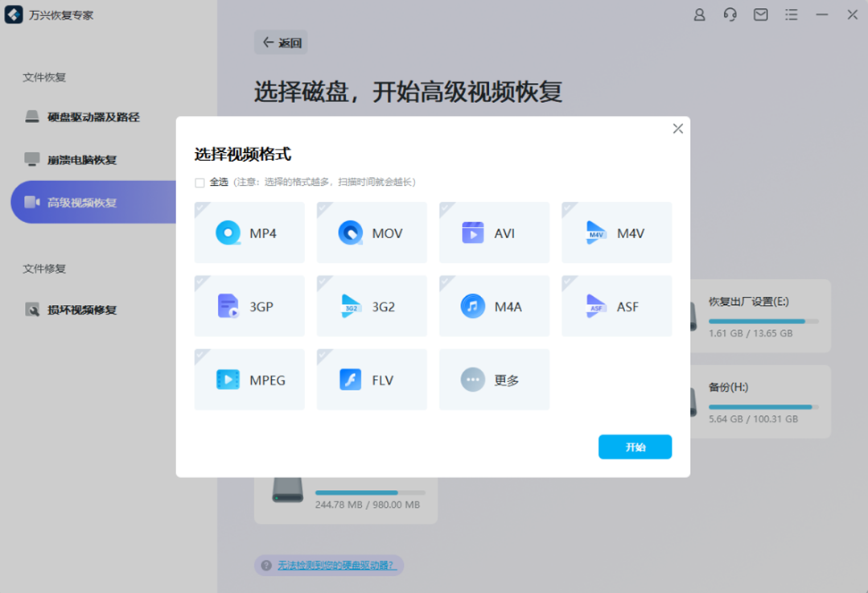
Task: Open more formats via the 更多 tile
Action: pyautogui.click(x=494, y=379)
